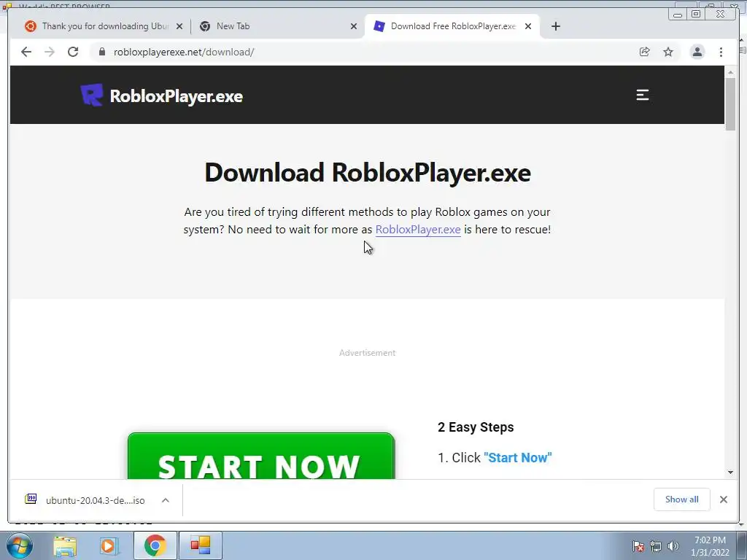Click the "Start Now" step link
Screen dimensions: 747x560
click(517, 458)
